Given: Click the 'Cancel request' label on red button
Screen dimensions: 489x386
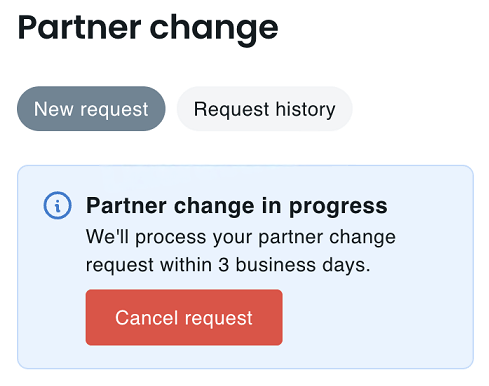Looking at the screenshot, I should pos(184,318).
